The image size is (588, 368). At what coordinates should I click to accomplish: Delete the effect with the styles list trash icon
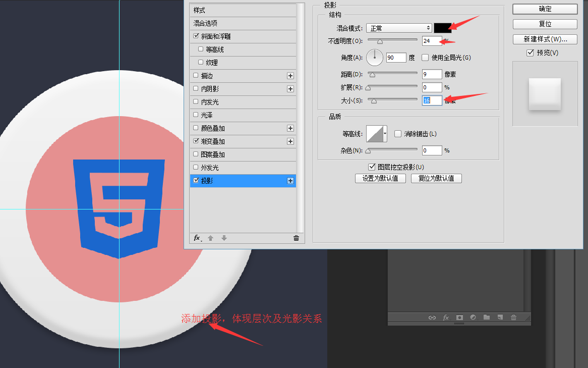tap(296, 238)
